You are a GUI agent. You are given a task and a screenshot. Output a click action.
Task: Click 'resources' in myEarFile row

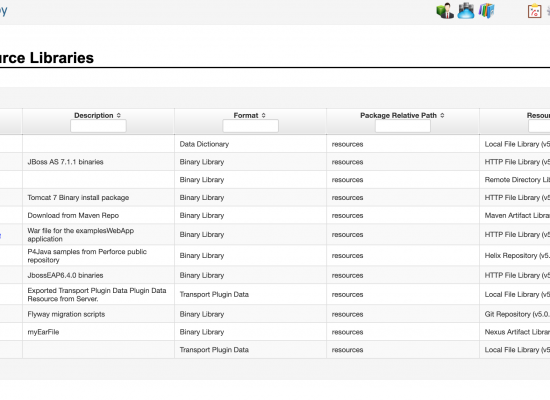[x=347, y=332]
